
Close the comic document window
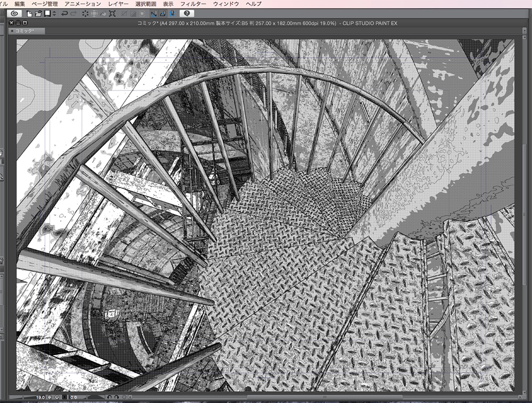[11, 23]
